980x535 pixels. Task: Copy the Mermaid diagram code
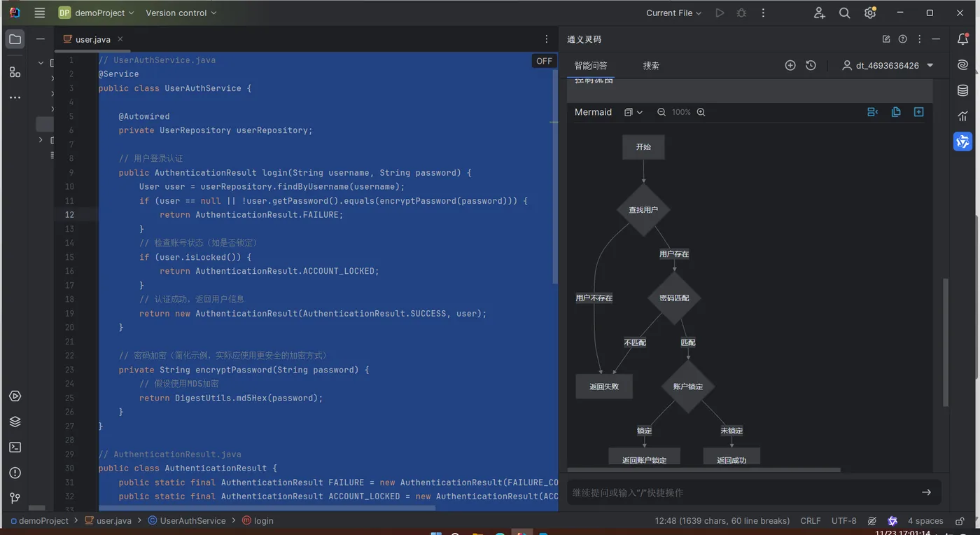click(x=896, y=112)
